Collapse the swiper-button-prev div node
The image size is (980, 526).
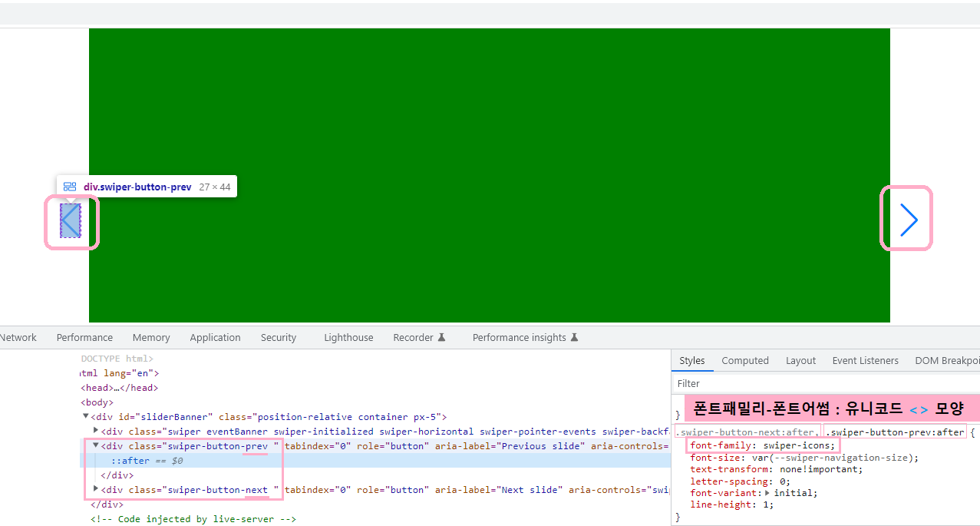click(96, 445)
